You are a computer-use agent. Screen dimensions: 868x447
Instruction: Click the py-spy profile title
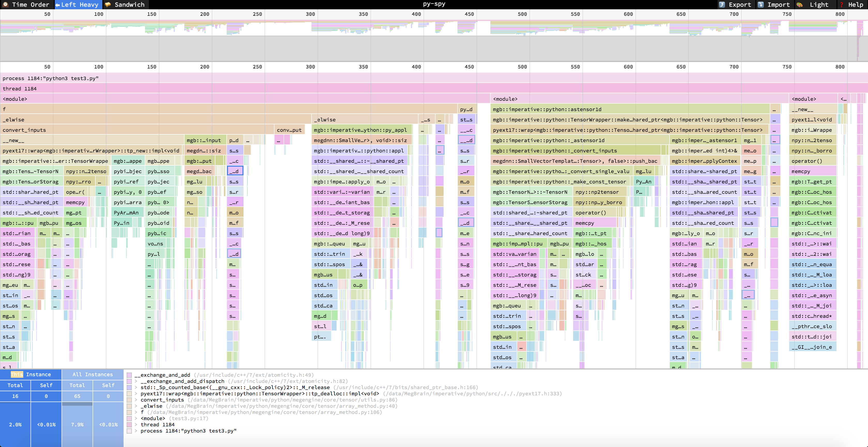(434, 4)
